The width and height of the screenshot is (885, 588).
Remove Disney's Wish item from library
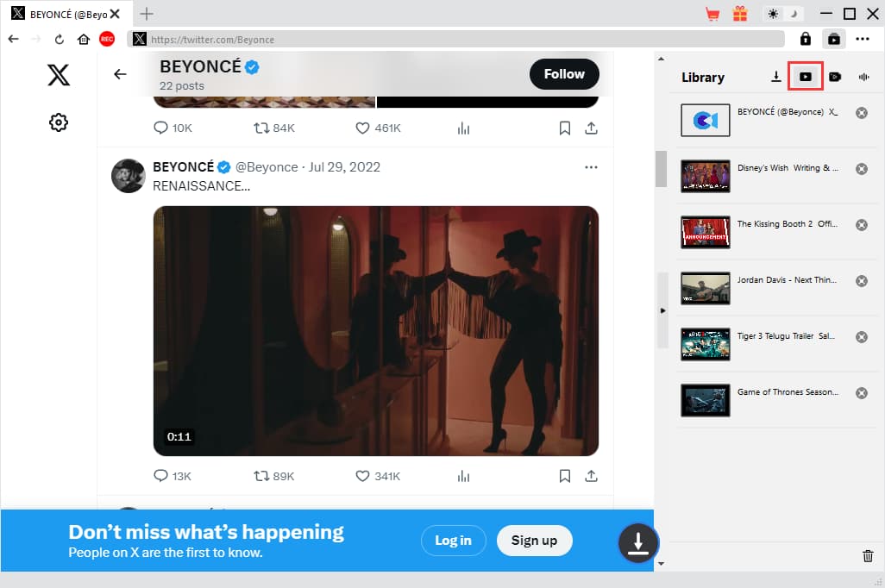click(x=862, y=169)
